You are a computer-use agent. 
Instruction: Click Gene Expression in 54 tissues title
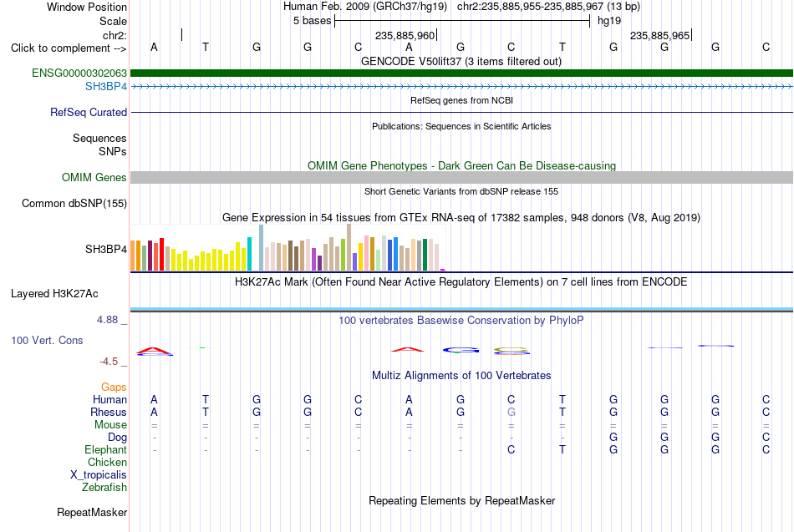click(461, 218)
